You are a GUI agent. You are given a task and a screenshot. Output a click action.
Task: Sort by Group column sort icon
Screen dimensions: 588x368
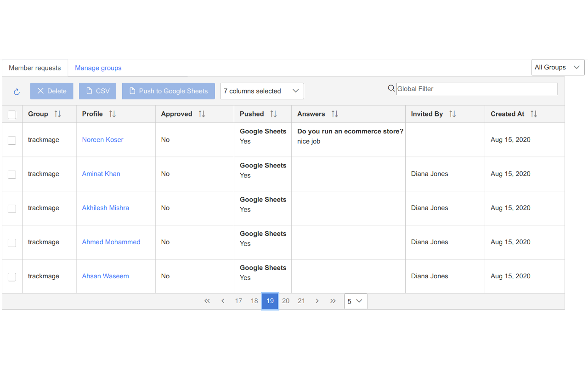pyautogui.click(x=57, y=114)
